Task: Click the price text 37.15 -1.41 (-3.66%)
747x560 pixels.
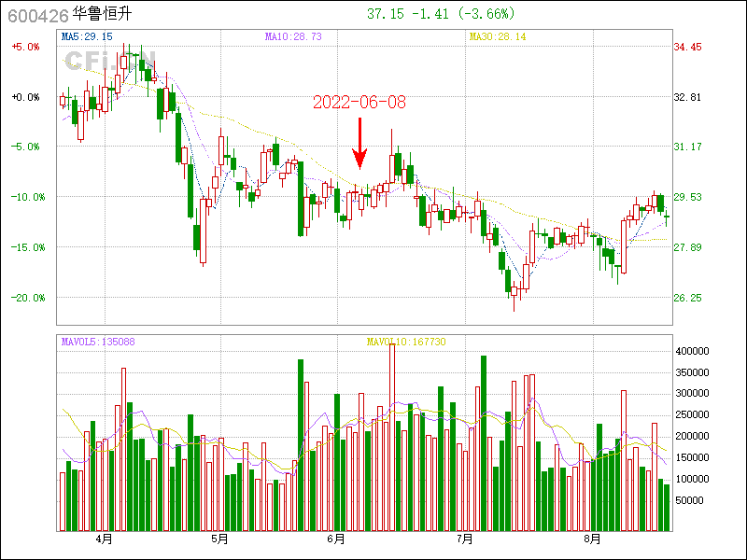Action: pyautogui.click(x=441, y=14)
